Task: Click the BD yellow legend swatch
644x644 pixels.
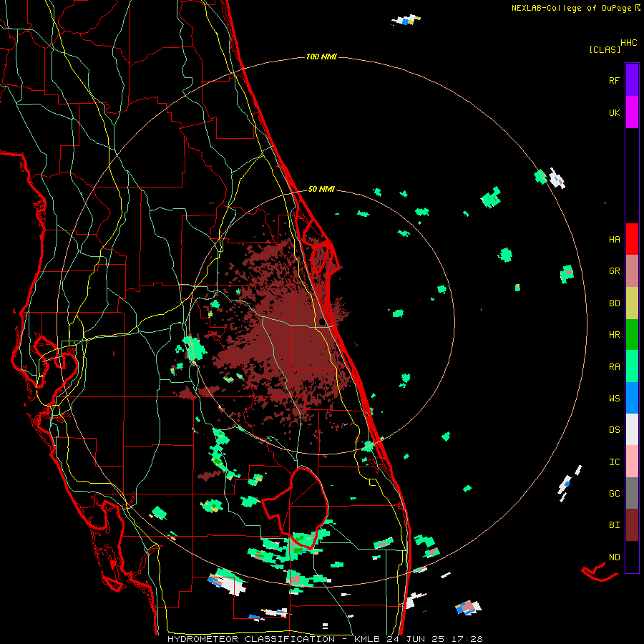Action: (632, 303)
